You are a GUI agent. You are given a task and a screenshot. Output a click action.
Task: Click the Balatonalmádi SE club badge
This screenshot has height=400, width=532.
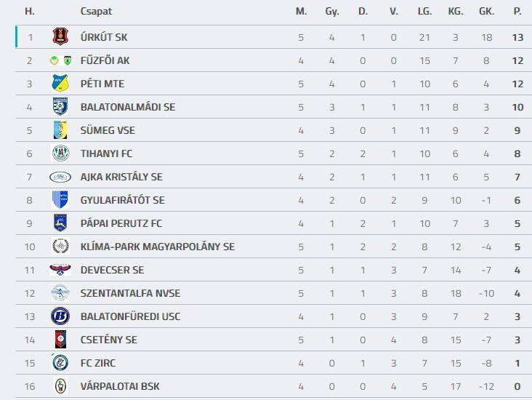click(x=60, y=107)
